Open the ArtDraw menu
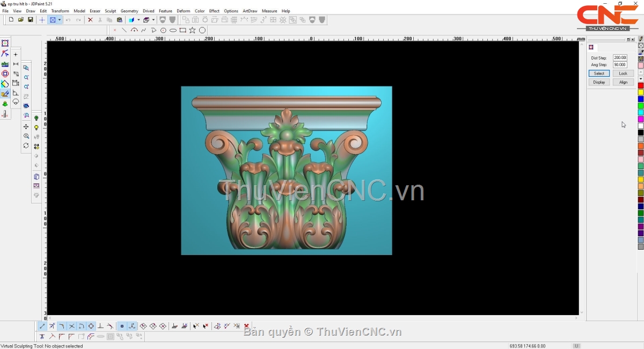This screenshot has width=644, height=349. tap(250, 11)
